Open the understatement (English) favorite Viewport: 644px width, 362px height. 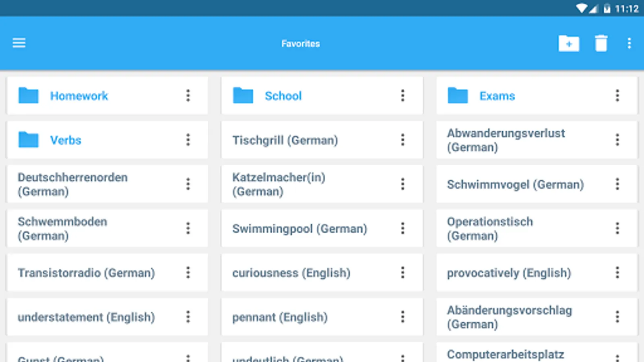point(107,317)
